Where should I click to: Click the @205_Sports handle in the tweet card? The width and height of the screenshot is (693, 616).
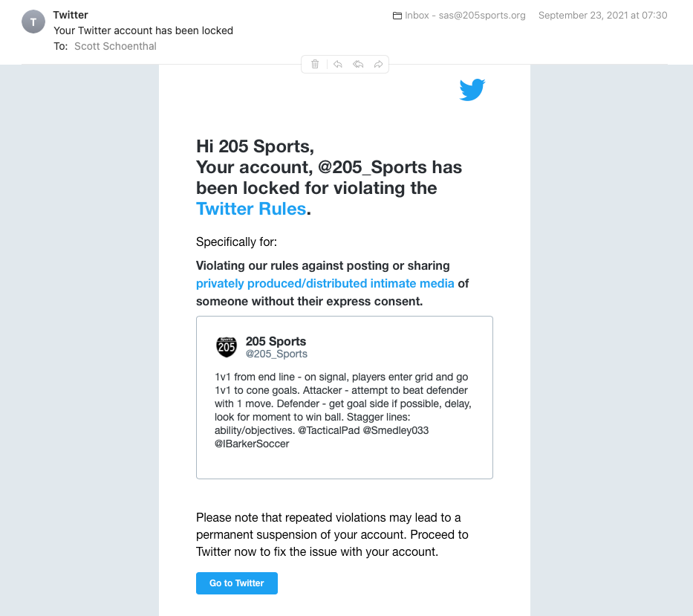point(276,354)
